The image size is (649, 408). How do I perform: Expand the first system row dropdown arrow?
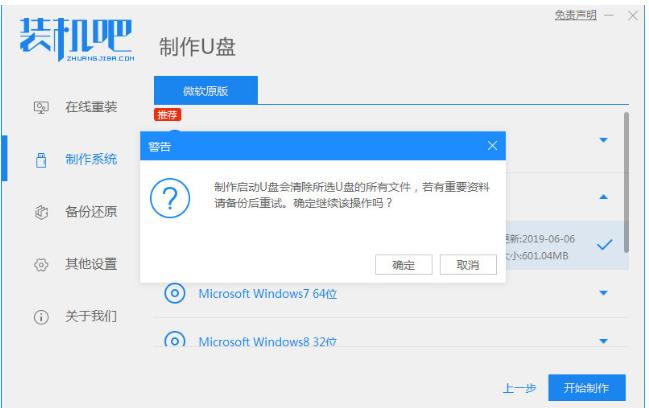pos(604,140)
